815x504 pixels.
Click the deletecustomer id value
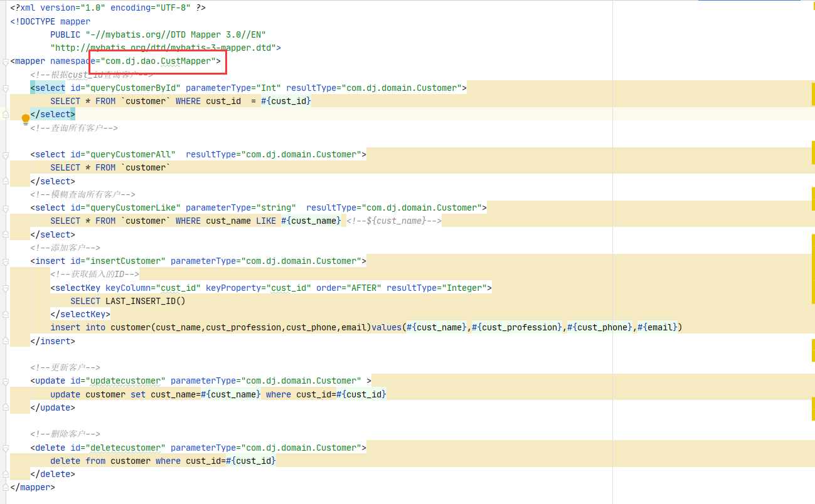point(125,448)
